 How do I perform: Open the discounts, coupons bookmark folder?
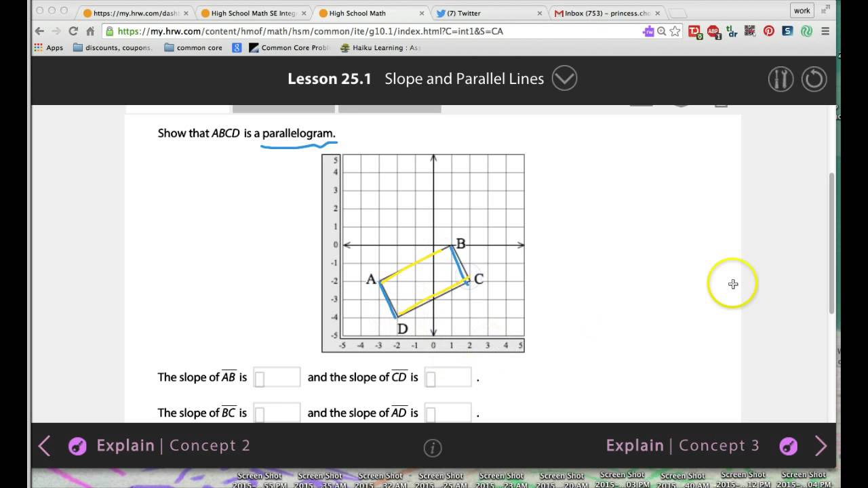coord(113,47)
